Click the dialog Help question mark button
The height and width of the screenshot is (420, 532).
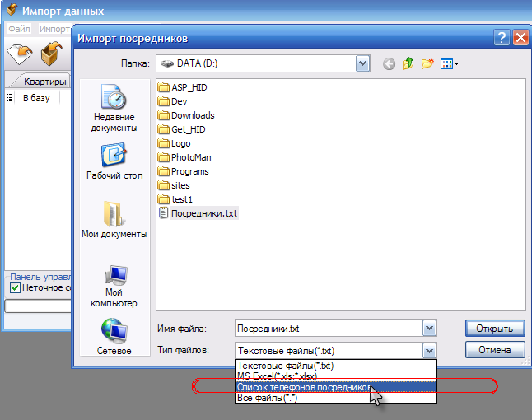pyautogui.click(x=502, y=38)
